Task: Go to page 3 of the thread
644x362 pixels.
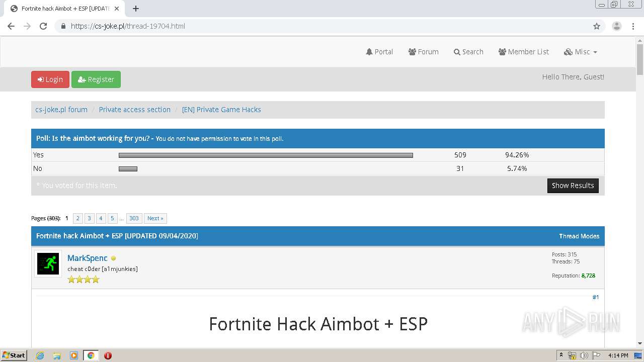Action: 89,218
